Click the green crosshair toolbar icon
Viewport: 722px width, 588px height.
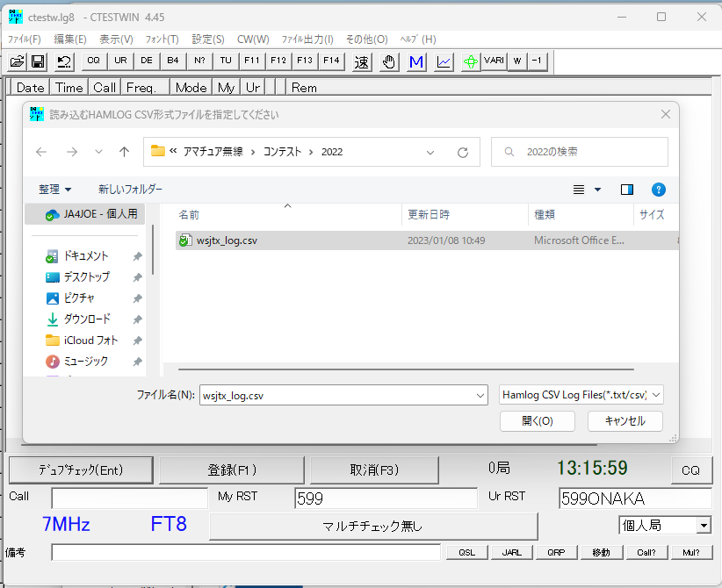(471, 61)
